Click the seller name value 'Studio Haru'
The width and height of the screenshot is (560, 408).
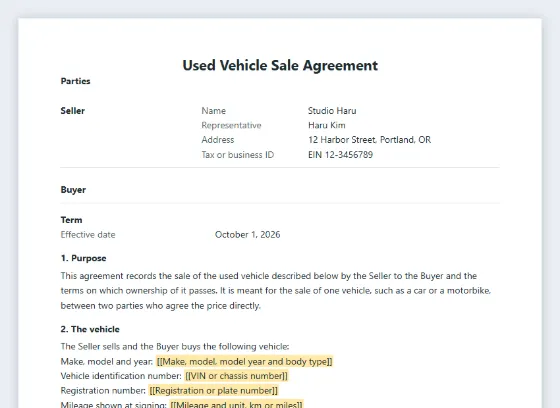[332, 111]
